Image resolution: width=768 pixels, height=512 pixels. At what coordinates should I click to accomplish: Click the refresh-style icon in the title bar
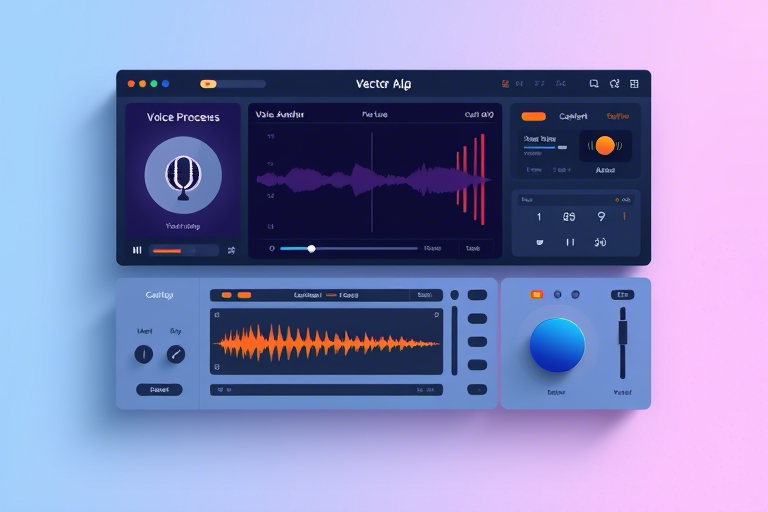tap(615, 84)
